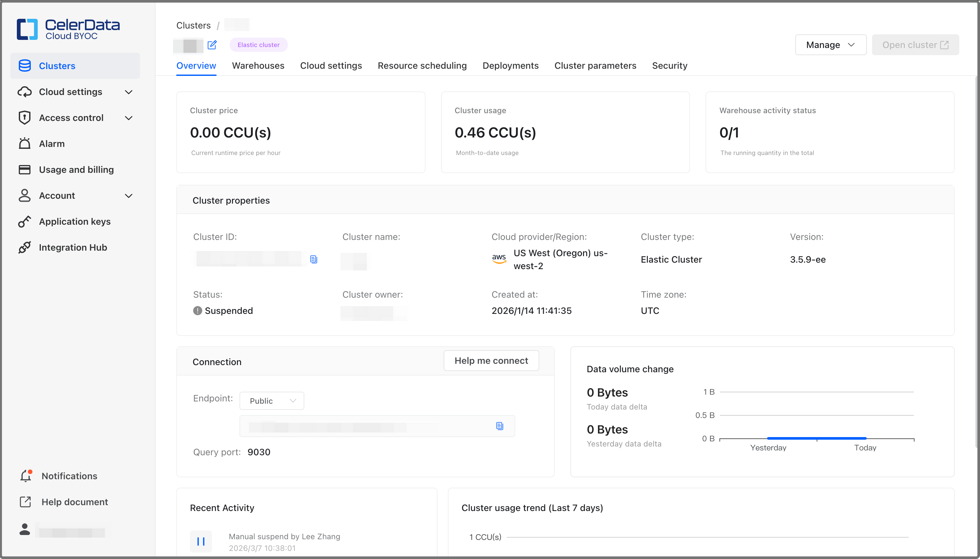Click the edit cluster name pencil icon
Viewport: 980px width, 559px height.
[x=213, y=45]
